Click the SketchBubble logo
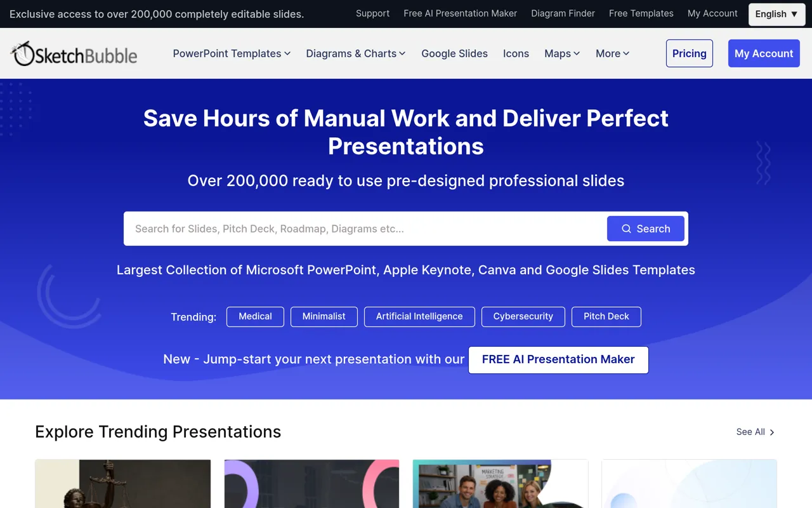This screenshot has height=508, width=812. (74, 54)
